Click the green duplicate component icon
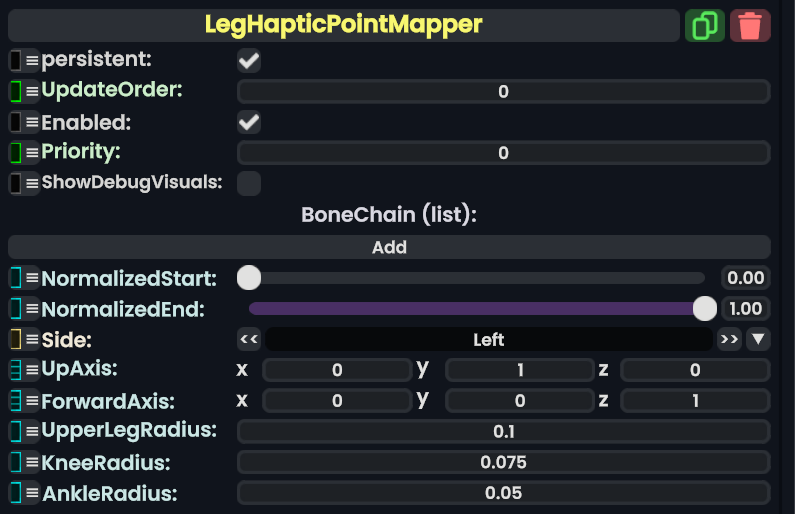795x514 pixels. 705,25
